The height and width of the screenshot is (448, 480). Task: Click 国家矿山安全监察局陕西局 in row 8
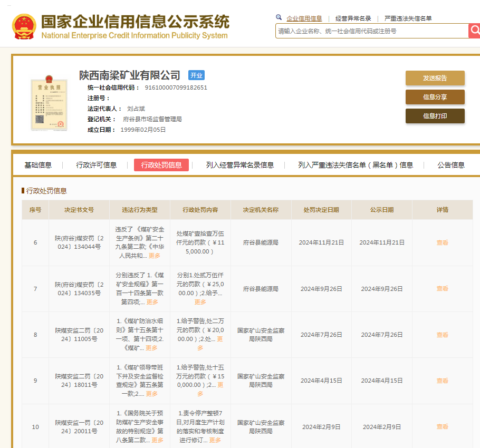coord(261,335)
